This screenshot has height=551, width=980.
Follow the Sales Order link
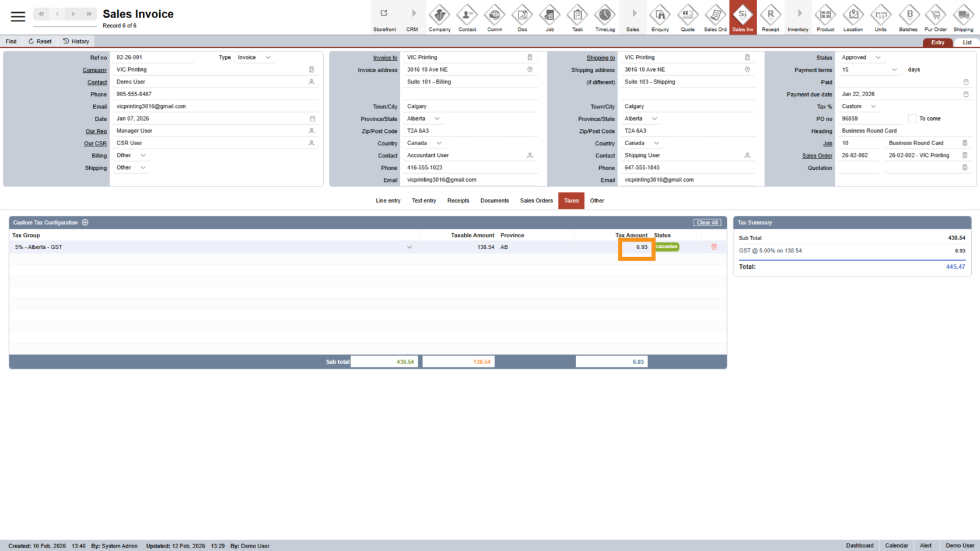coord(817,156)
